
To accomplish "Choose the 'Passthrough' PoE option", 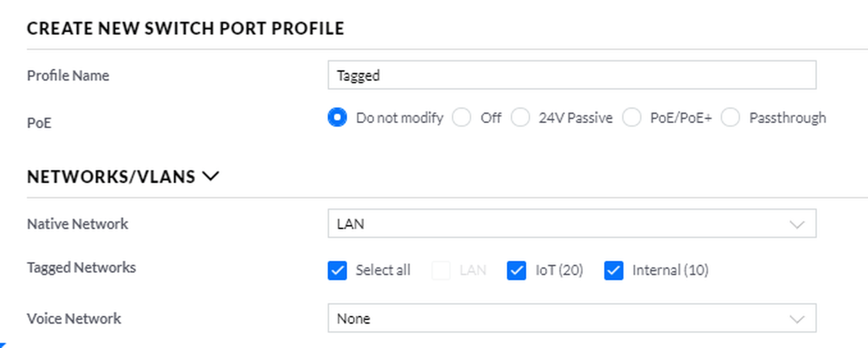I will 730,118.
